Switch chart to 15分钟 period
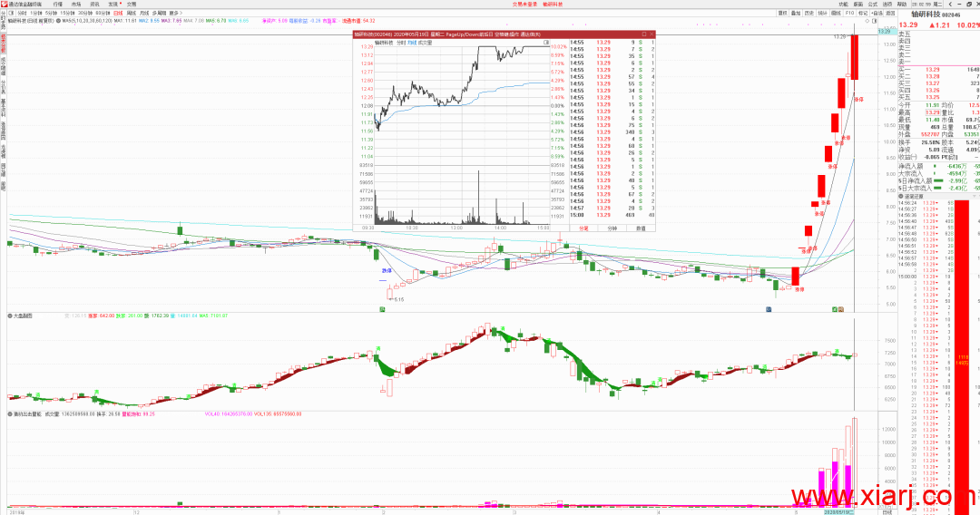980x515 pixels. click(x=67, y=13)
